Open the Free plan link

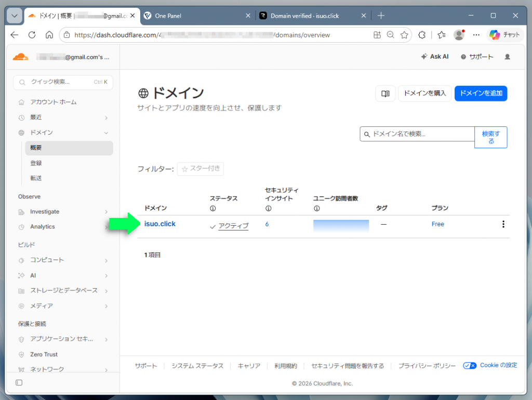pyautogui.click(x=437, y=224)
